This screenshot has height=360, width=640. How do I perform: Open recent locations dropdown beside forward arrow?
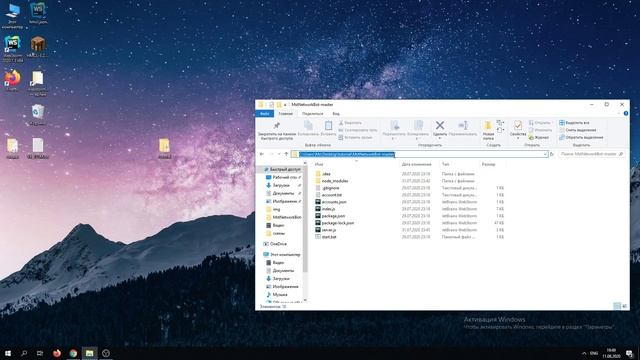279,154
